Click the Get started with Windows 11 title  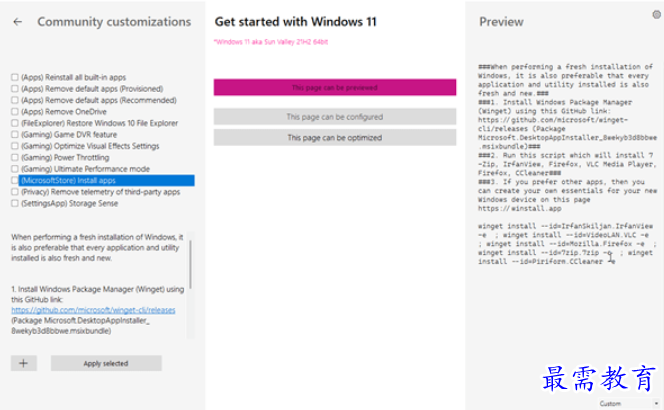pos(296,22)
